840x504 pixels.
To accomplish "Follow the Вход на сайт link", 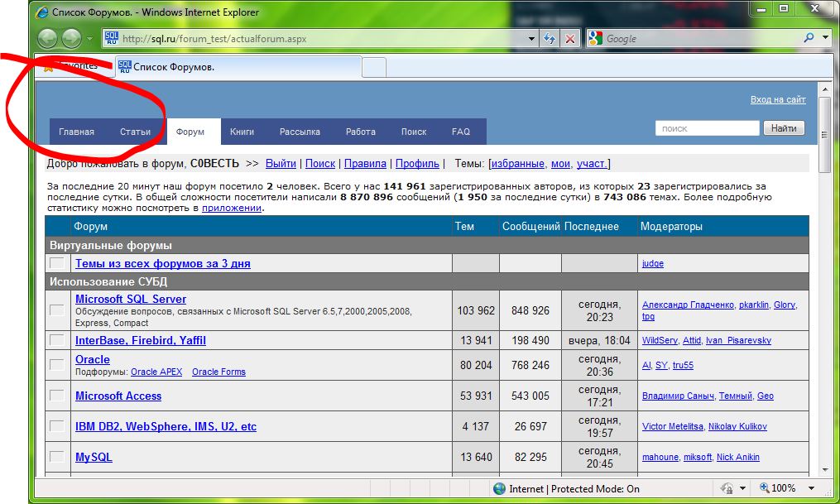I will coord(777,99).
